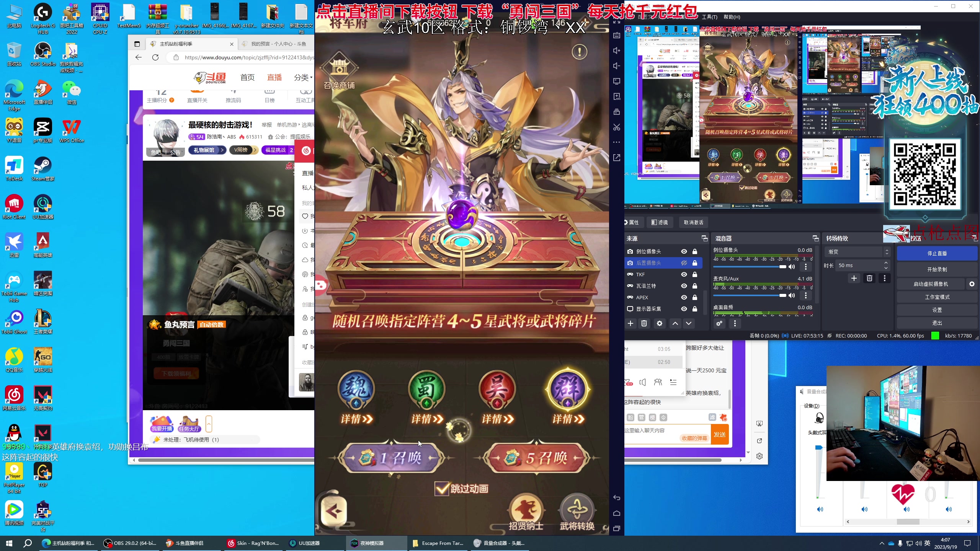Mute the 侧位摄像头 audio channel speaker
This screenshot has height=551, width=980.
point(792,267)
